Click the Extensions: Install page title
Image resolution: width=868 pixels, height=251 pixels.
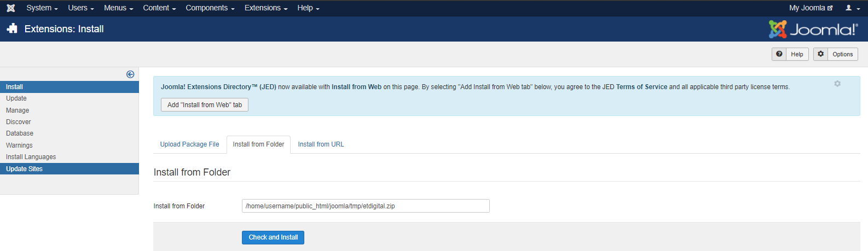point(64,29)
